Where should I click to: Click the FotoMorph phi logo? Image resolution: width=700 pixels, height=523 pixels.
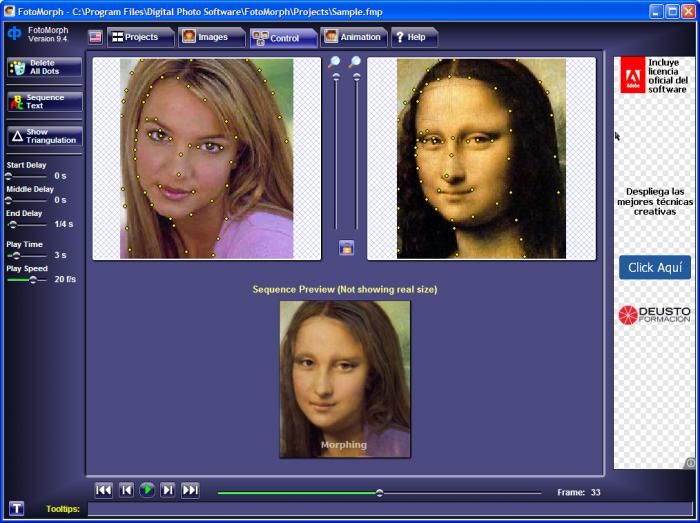pos(14,33)
